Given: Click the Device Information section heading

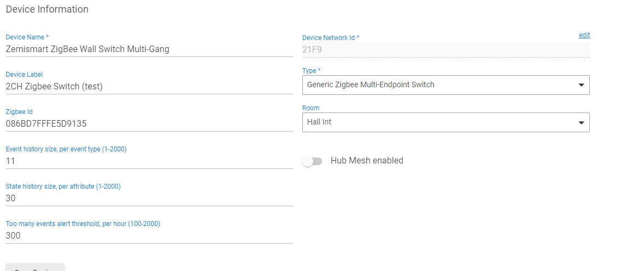Looking at the screenshot, I should pyautogui.click(x=47, y=9).
